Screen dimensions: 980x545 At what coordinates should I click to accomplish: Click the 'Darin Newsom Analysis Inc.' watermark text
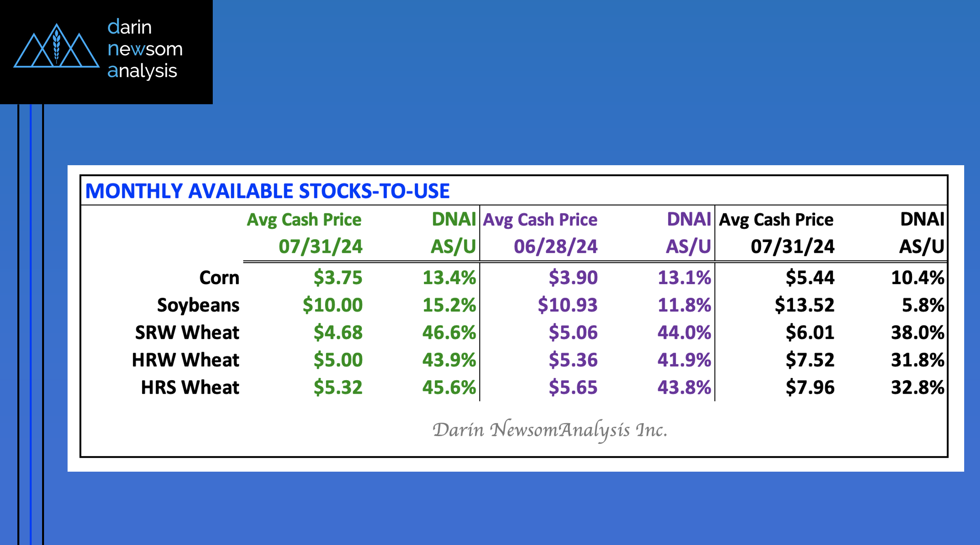550,430
